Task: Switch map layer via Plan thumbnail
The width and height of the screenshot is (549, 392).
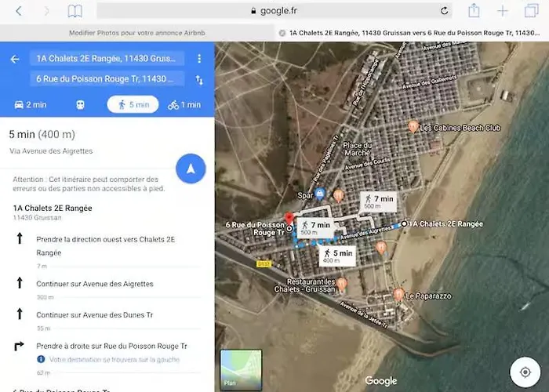Action: [241, 370]
